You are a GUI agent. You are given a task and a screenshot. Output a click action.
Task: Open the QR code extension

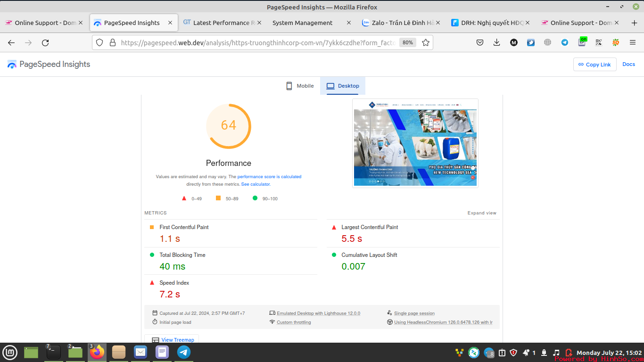pyautogui.click(x=599, y=42)
